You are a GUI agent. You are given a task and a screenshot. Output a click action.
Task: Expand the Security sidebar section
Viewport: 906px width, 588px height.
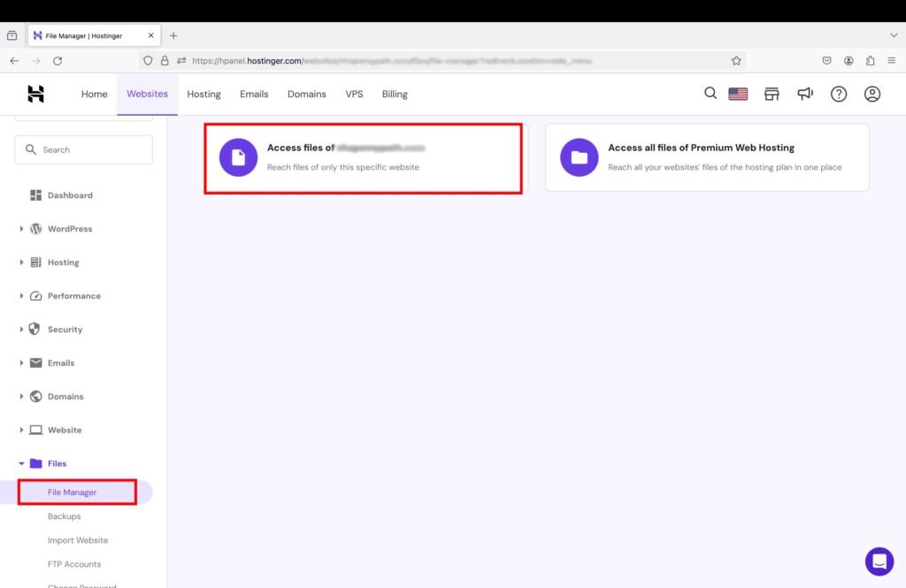click(21, 329)
